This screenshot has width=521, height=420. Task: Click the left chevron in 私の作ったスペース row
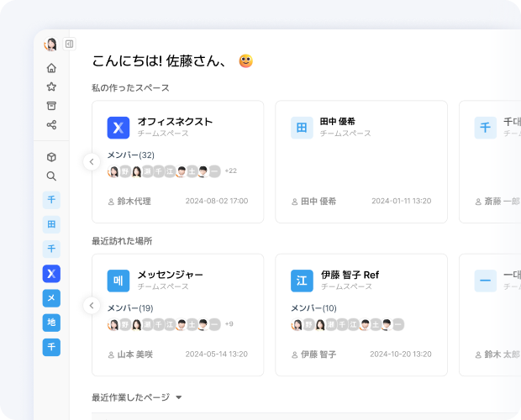coord(92,162)
